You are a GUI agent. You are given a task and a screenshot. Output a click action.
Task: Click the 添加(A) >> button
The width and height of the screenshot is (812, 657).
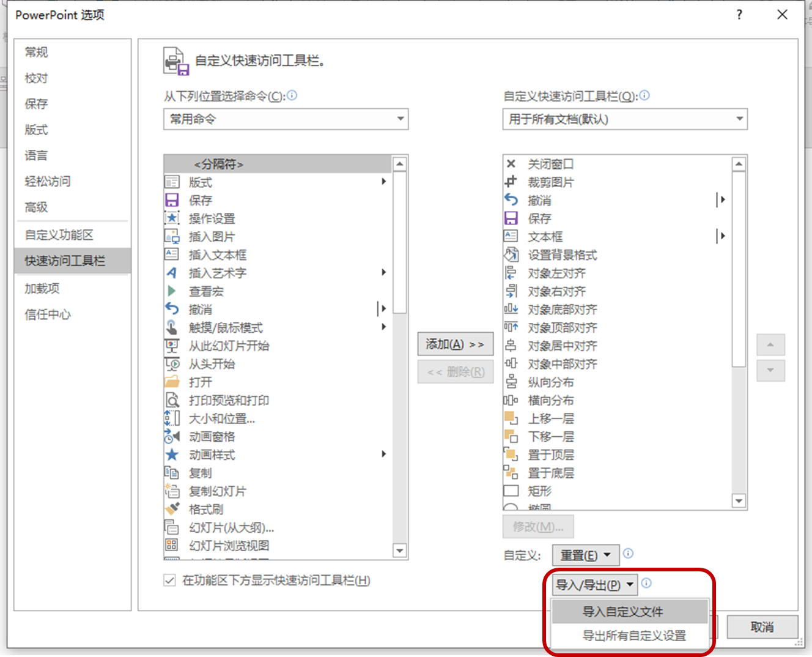click(455, 344)
